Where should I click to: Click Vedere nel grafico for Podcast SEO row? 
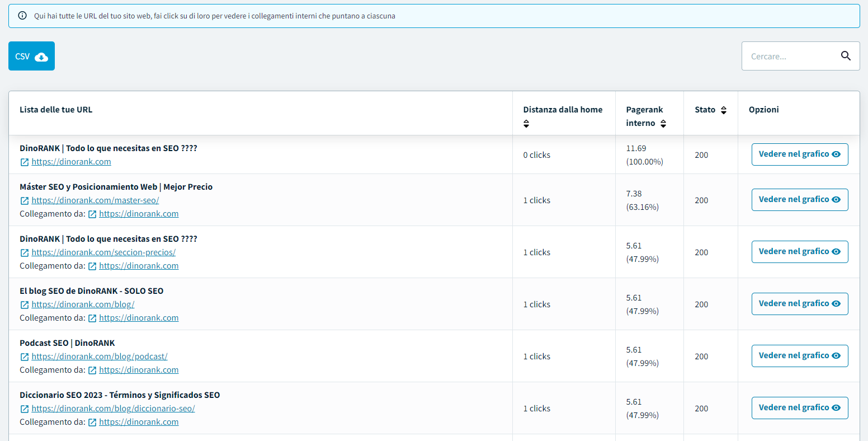point(799,356)
